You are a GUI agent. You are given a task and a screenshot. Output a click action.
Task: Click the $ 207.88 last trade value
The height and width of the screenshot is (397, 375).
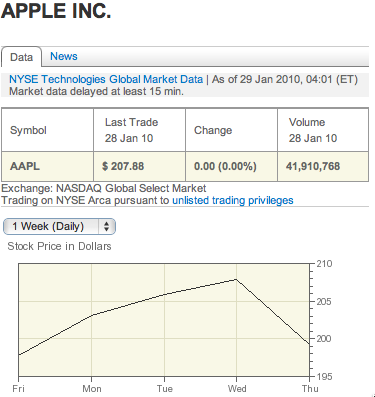(139, 166)
